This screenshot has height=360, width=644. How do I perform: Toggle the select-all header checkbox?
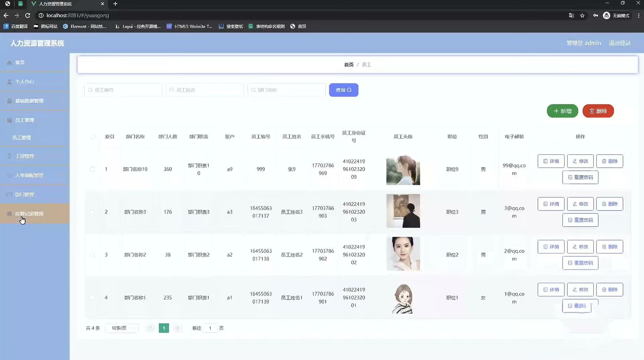click(93, 137)
